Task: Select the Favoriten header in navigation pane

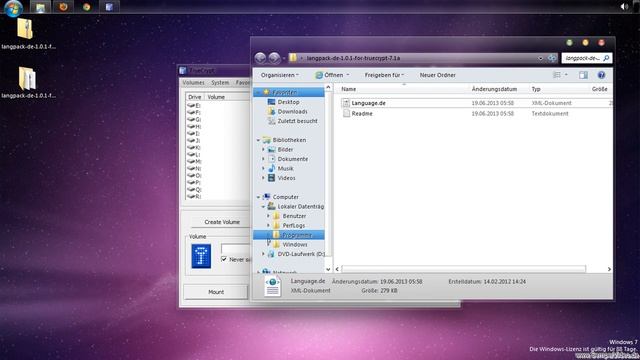Action: pos(284,92)
